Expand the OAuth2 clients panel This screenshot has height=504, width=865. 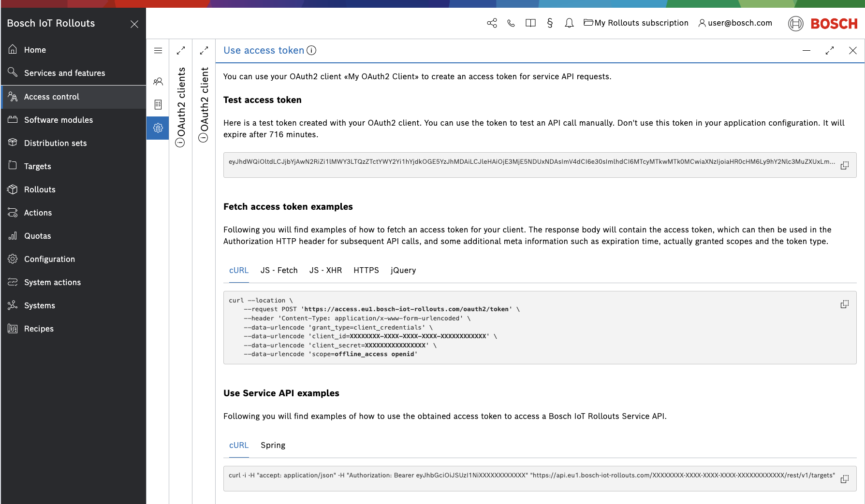pyautogui.click(x=181, y=50)
